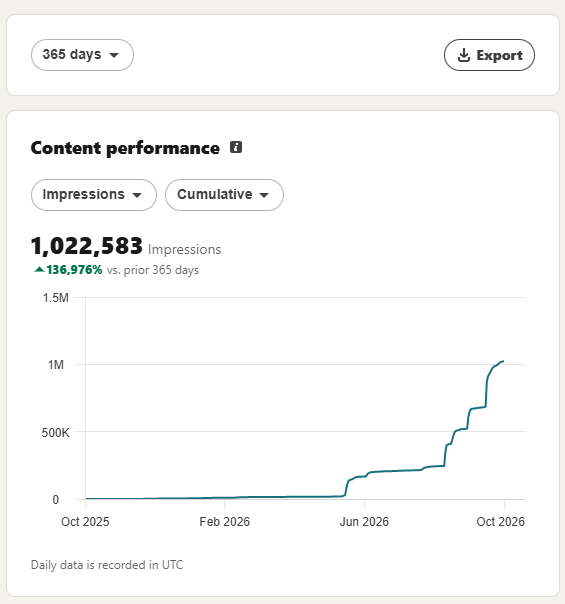Screen dimensions: 565x604
Task: Click the 0 y-axis label
Action: click(x=55, y=500)
